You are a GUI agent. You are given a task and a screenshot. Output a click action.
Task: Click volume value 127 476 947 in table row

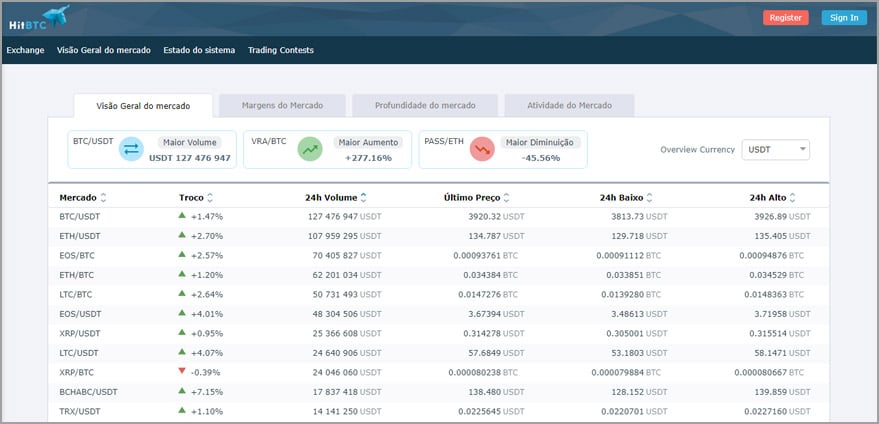pos(333,216)
